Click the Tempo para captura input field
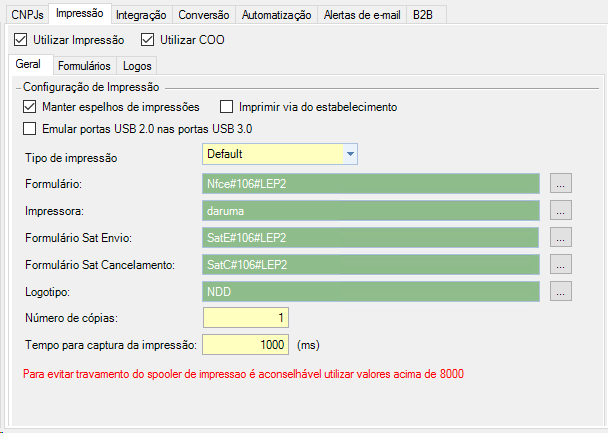This screenshot has width=608, height=433. coord(246,344)
